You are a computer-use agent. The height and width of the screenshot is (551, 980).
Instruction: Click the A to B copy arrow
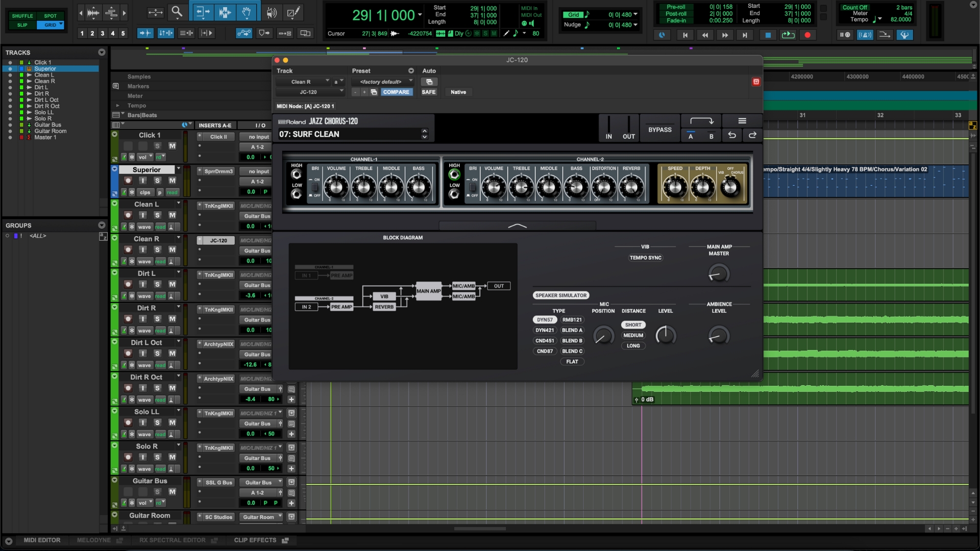(x=701, y=121)
